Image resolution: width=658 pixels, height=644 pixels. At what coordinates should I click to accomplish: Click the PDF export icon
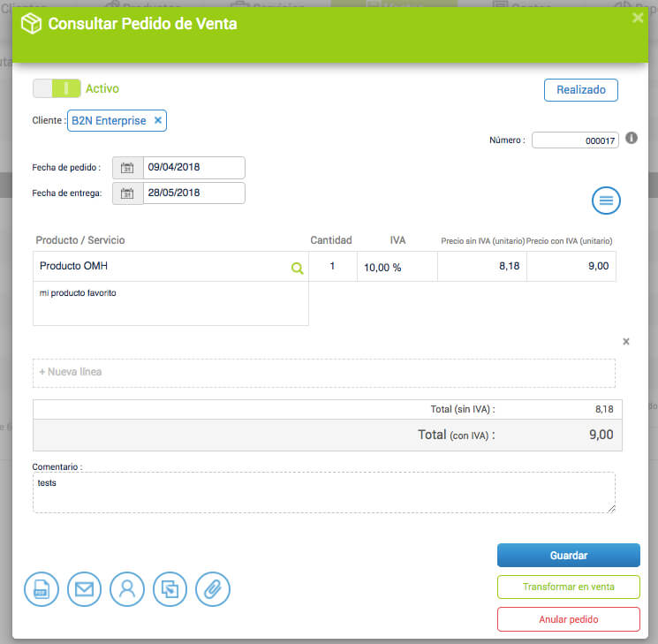point(41,589)
